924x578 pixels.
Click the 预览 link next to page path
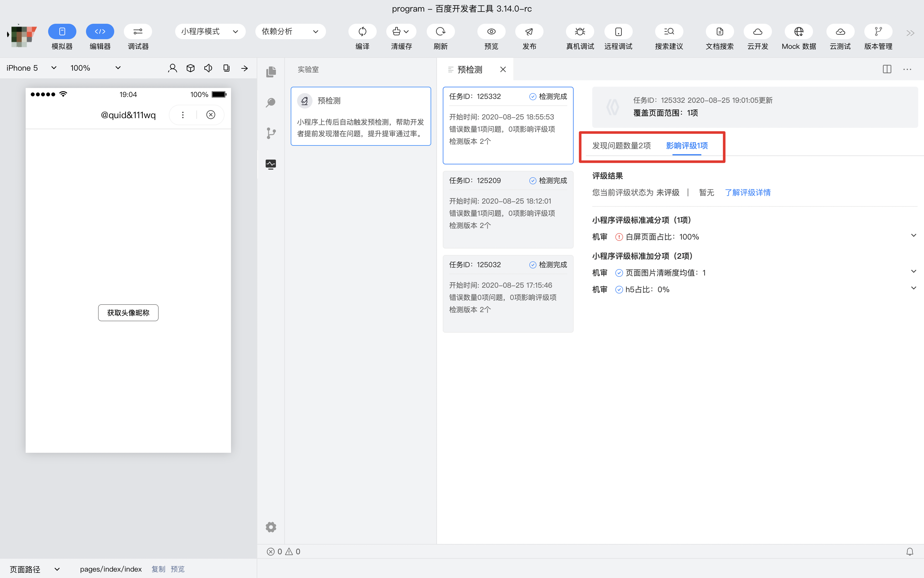click(x=177, y=569)
